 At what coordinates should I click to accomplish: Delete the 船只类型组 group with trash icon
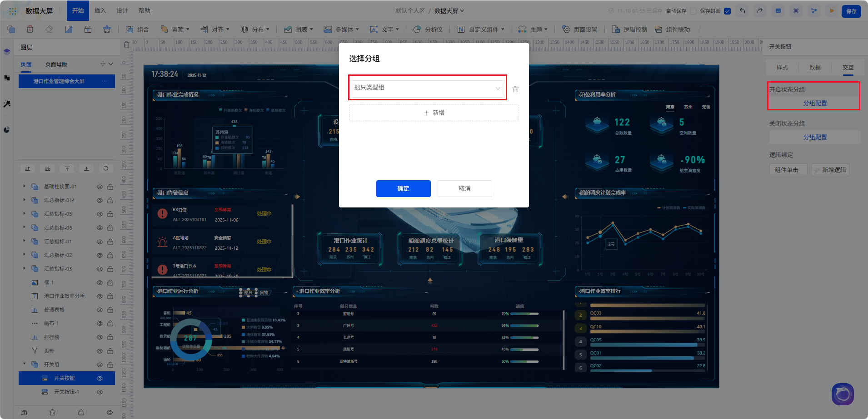point(515,89)
